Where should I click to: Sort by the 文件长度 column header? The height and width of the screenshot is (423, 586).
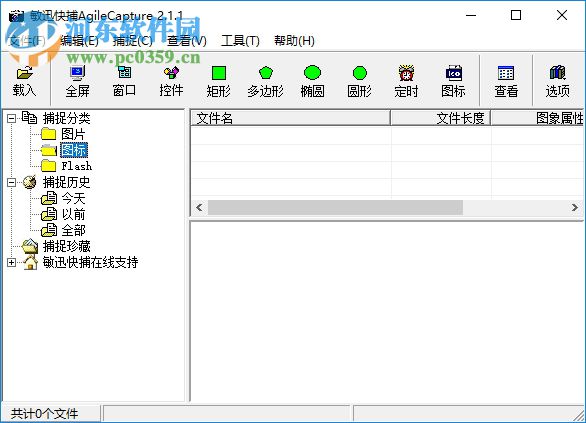[x=441, y=118]
